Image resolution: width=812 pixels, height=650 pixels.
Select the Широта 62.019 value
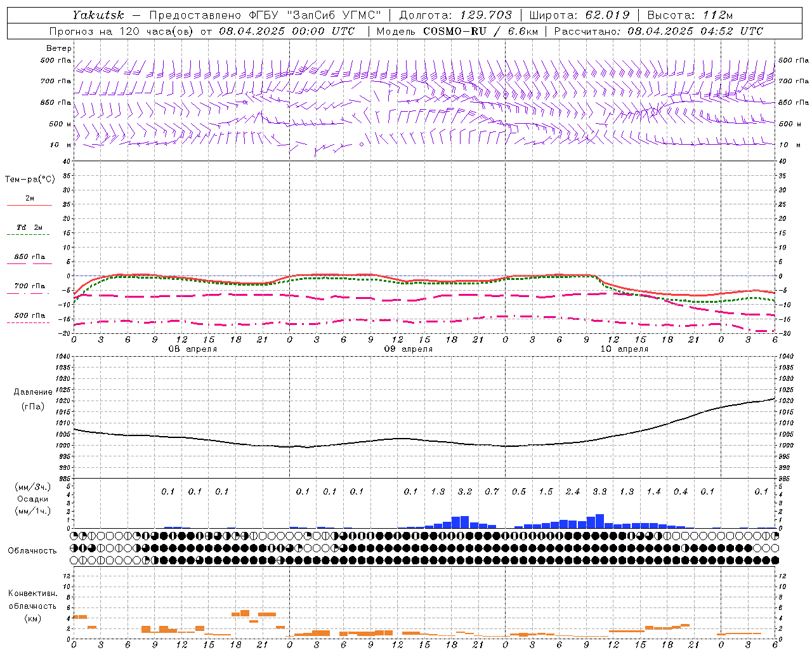click(x=608, y=15)
